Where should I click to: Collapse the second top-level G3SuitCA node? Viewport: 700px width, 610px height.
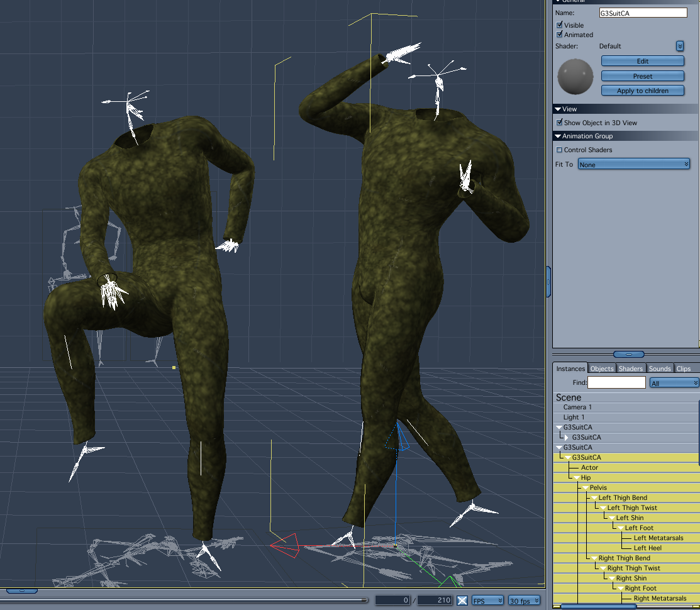pyautogui.click(x=558, y=448)
